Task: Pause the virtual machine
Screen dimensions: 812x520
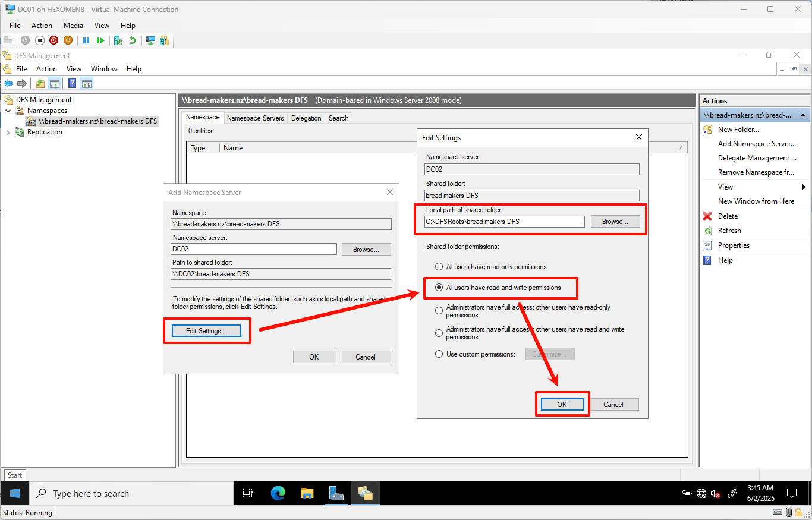Action: pyautogui.click(x=86, y=40)
